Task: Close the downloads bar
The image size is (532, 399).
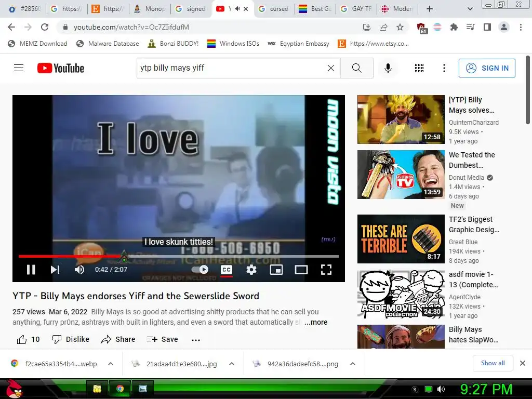Action: click(523, 363)
